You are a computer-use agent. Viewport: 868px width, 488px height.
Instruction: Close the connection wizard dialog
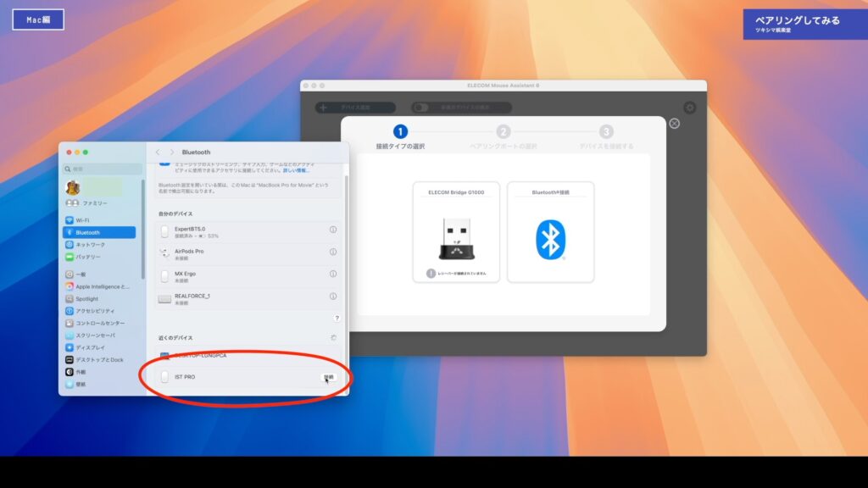click(674, 124)
